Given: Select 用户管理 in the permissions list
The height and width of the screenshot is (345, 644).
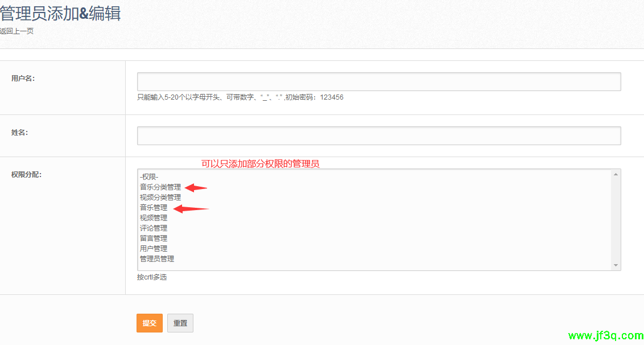Looking at the screenshot, I should pos(154,249).
